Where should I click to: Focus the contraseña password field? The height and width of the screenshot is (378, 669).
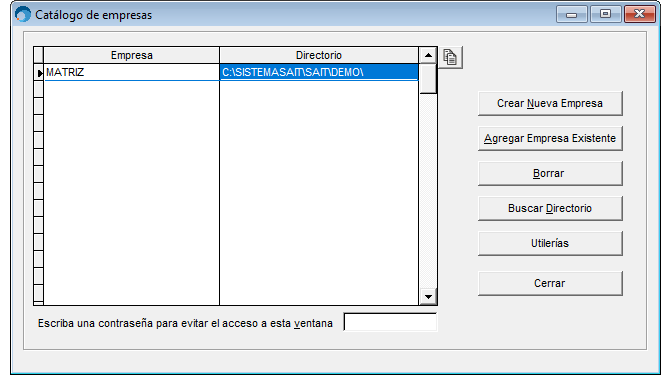pos(390,322)
